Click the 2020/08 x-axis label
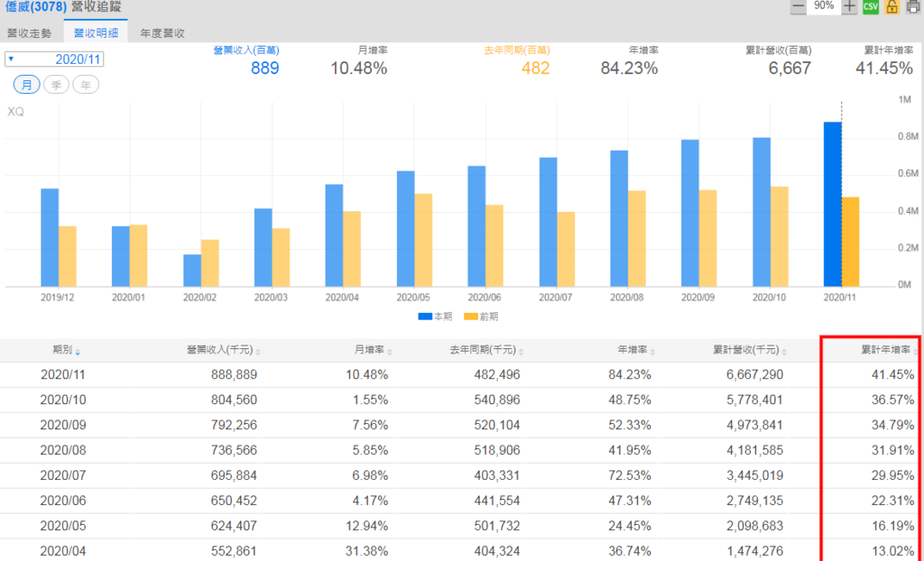This screenshot has width=924, height=561. click(x=627, y=298)
